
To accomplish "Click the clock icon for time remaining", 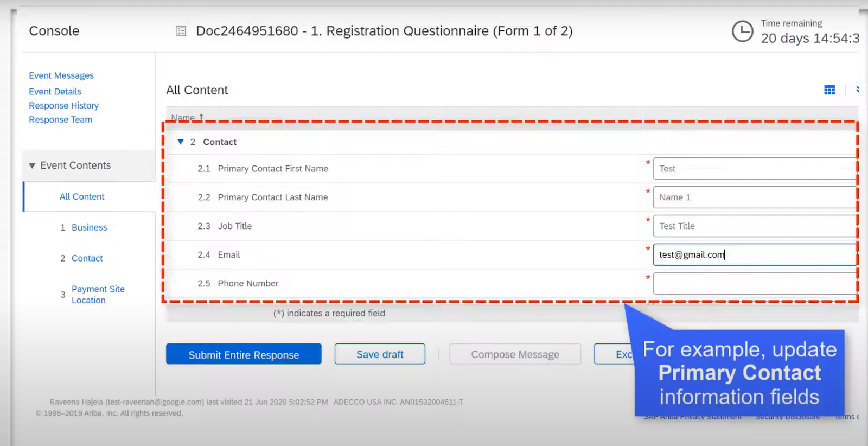I will click(x=742, y=31).
